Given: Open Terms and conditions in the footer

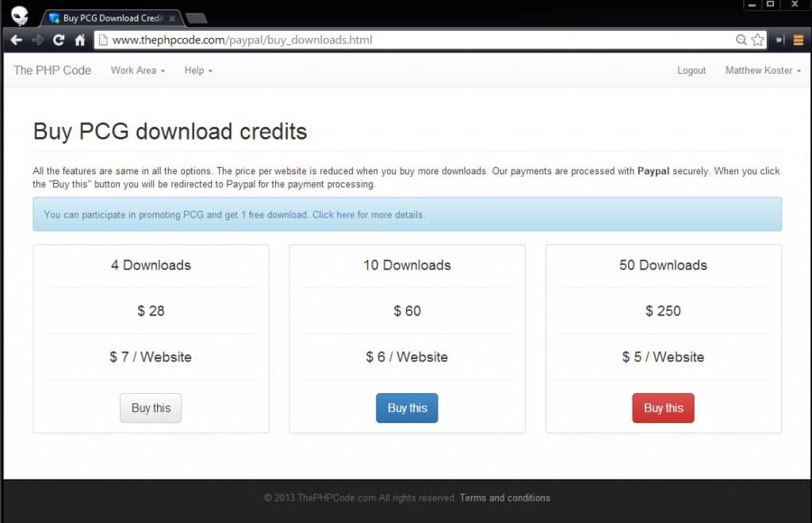Looking at the screenshot, I should click(505, 498).
